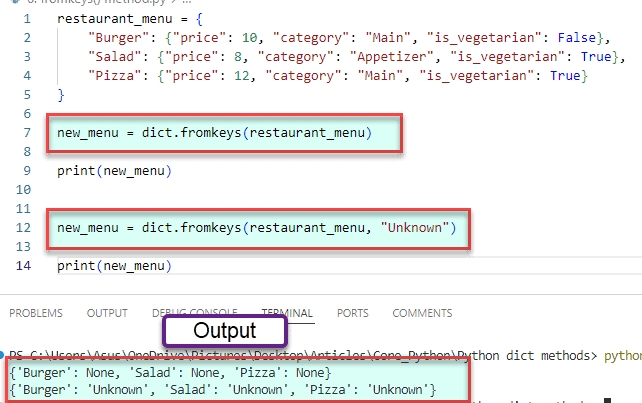Click line number 12 in the gutter

click(x=27, y=228)
